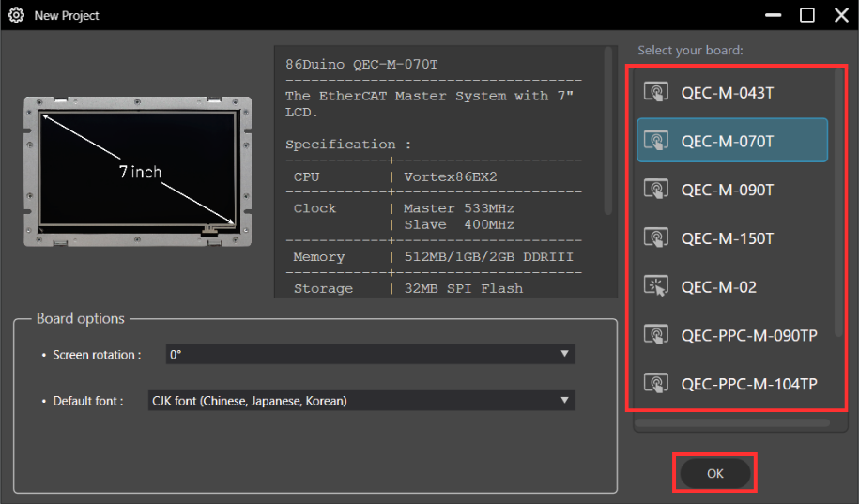The height and width of the screenshot is (504, 859).
Task: Confirm the selection with the OK button
Action: (x=715, y=473)
